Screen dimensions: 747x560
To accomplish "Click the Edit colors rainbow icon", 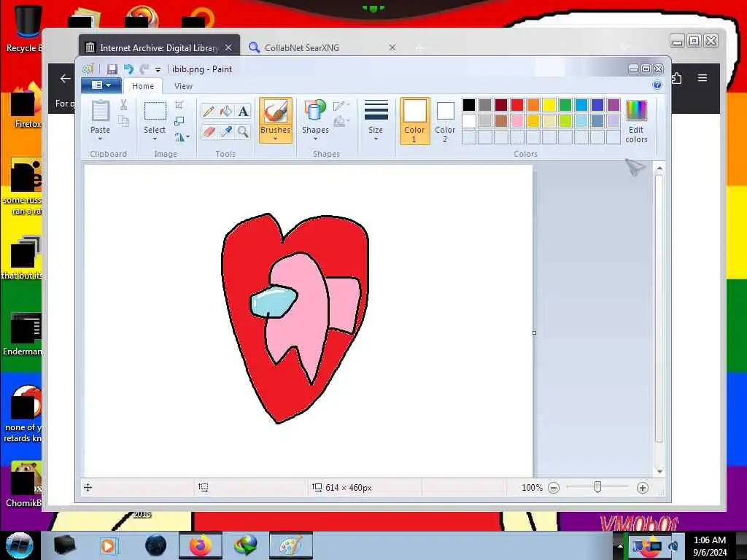I will [636, 111].
